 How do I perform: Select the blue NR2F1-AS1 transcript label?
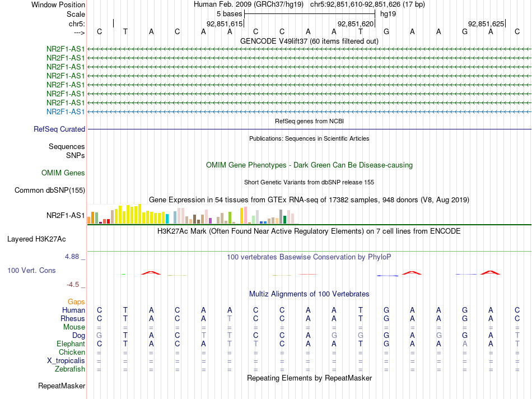[66, 112]
